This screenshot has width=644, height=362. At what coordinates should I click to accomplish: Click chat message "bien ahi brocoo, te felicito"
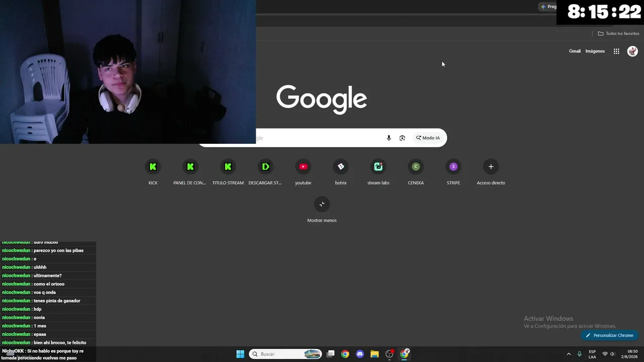point(60,342)
